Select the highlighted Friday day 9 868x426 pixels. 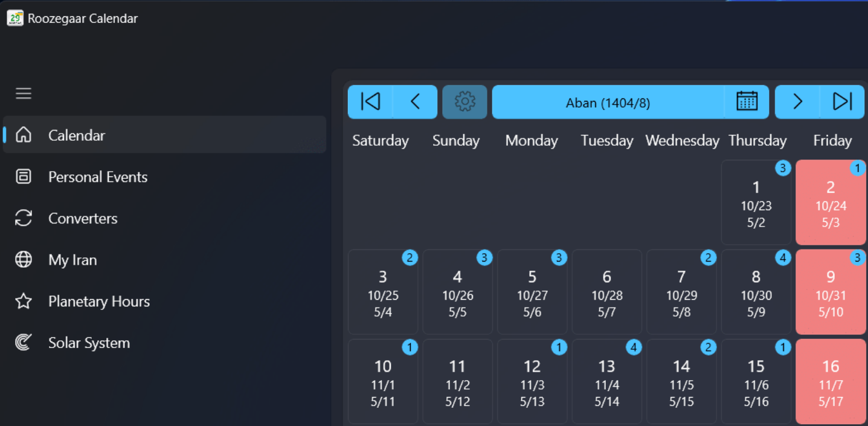tap(831, 292)
